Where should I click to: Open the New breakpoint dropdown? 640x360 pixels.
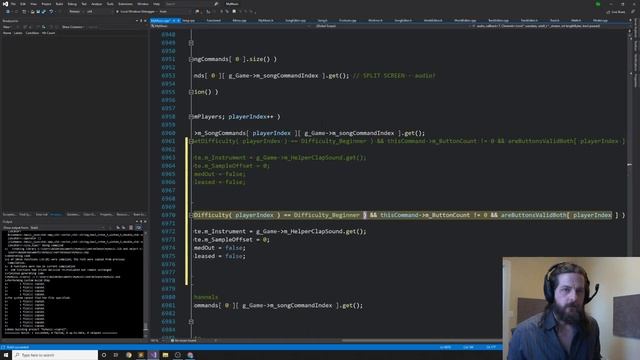point(7,27)
